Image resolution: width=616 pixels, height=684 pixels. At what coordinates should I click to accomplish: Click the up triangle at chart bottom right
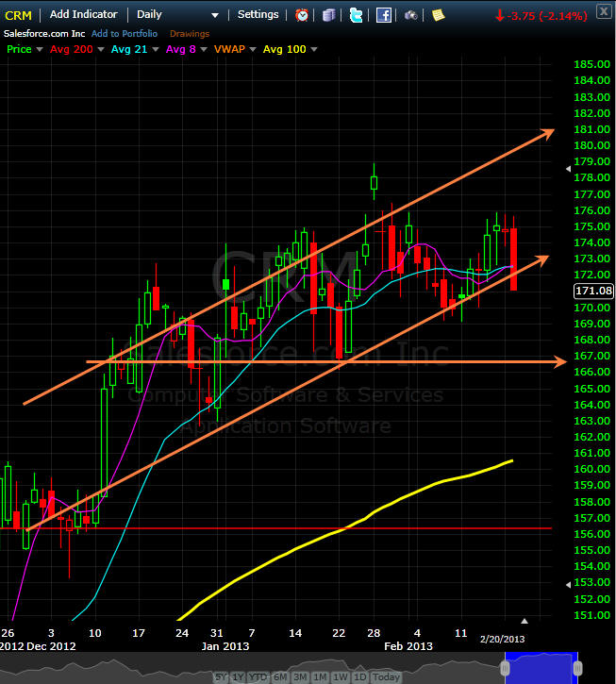pos(524,621)
